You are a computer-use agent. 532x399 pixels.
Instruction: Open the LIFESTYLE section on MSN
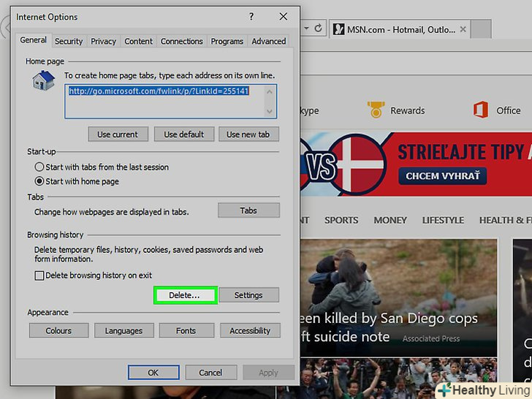[x=443, y=220]
